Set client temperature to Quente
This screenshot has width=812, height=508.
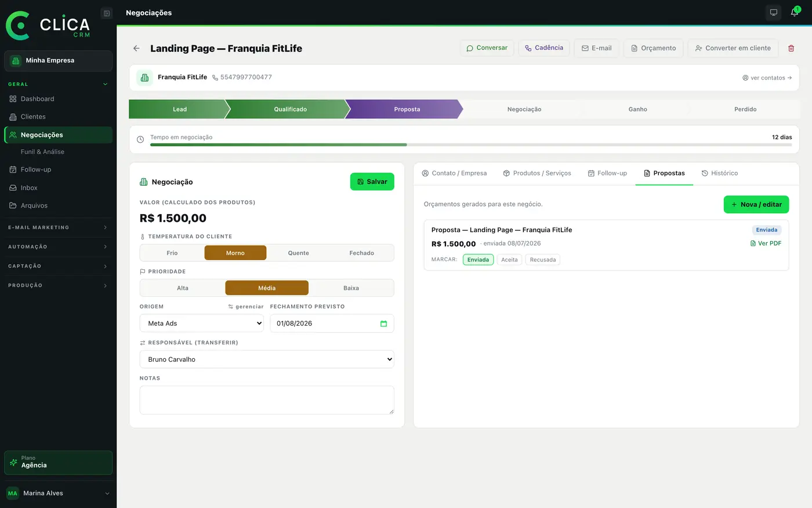299,253
